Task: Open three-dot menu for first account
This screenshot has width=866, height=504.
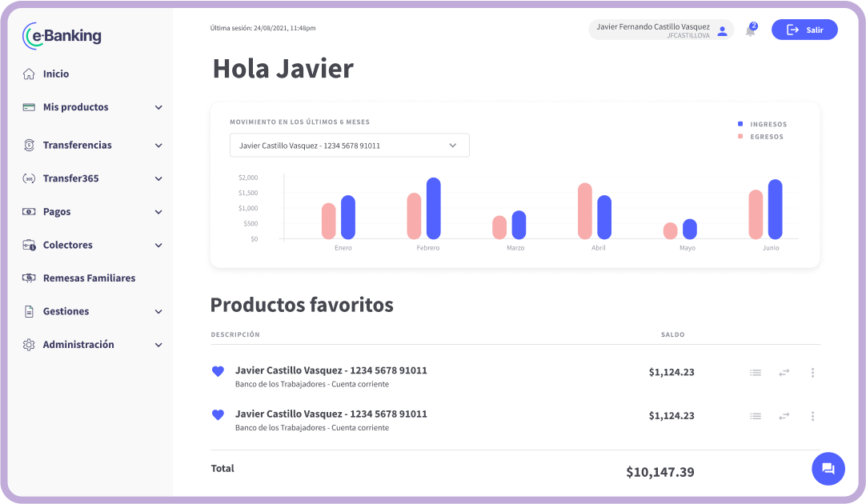Action: click(x=812, y=373)
